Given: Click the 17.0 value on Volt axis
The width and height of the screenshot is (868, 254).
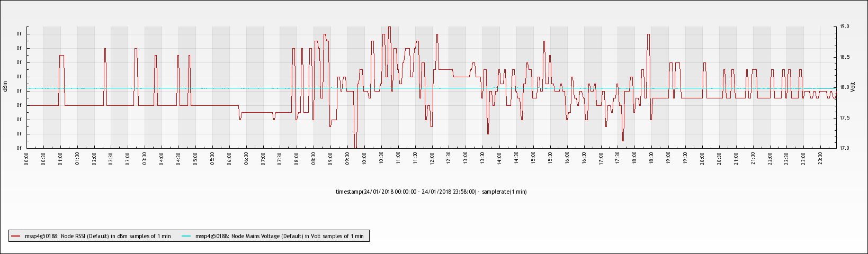Looking at the screenshot, I should click(844, 148).
